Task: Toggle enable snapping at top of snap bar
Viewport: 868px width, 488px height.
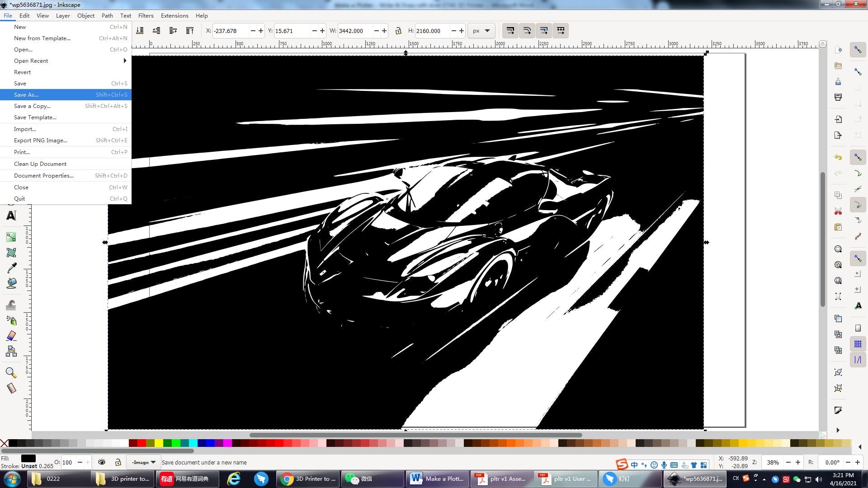Action: click(858, 50)
